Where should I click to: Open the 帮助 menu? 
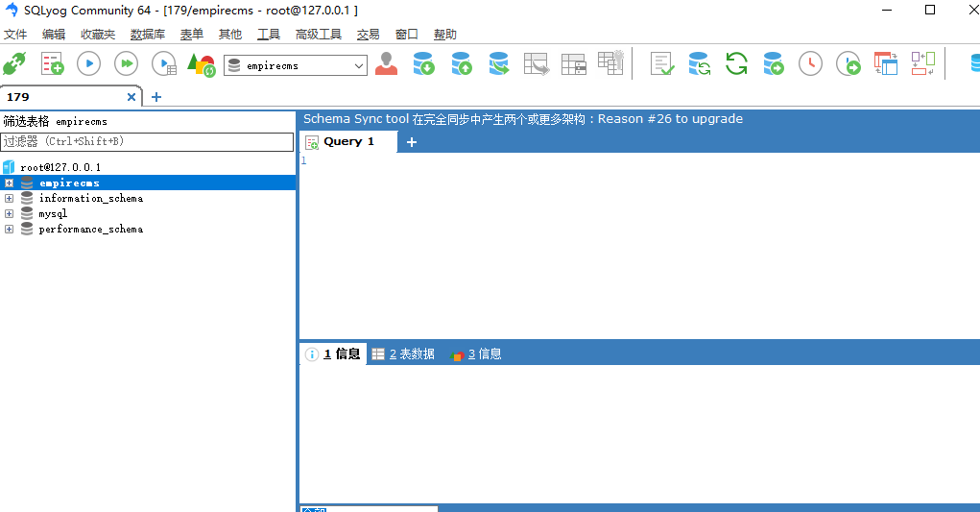coord(445,35)
